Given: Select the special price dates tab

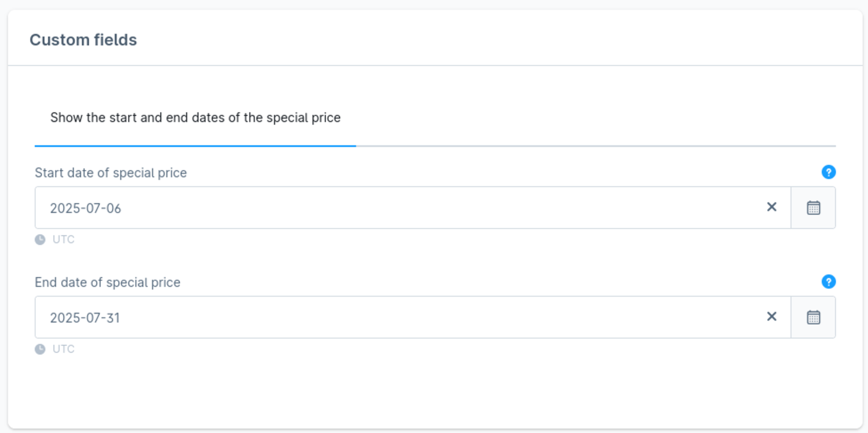Looking at the screenshot, I should (195, 117).
